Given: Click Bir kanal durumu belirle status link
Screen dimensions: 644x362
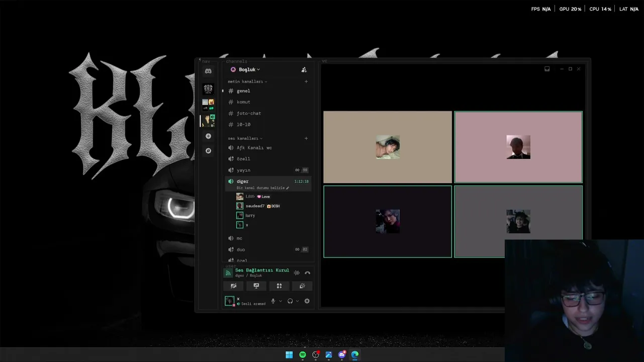Looking at the screenshot, I should (x=262, y=188).
